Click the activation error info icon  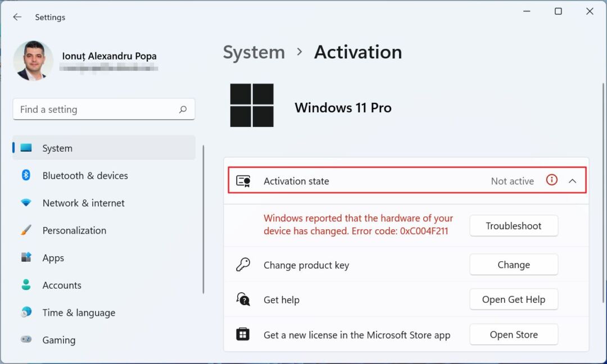click(x=551, y=180)
